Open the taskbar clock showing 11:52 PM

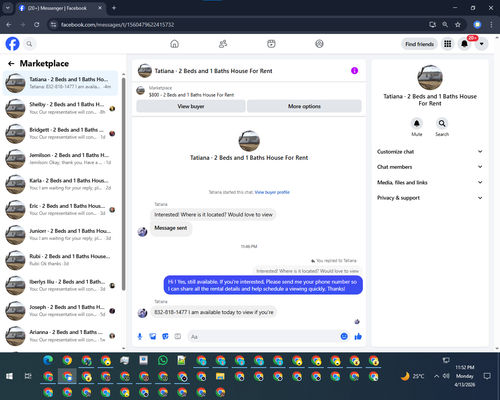(x=465, y=376)
